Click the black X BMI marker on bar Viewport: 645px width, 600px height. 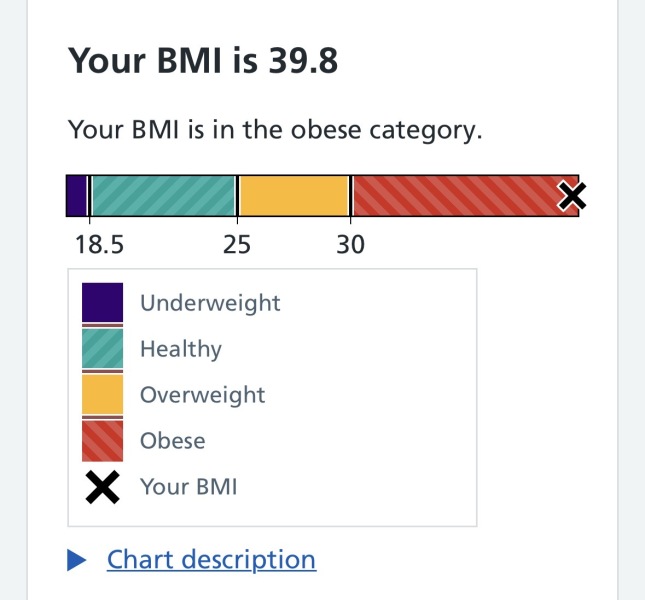tap(571, 196)
